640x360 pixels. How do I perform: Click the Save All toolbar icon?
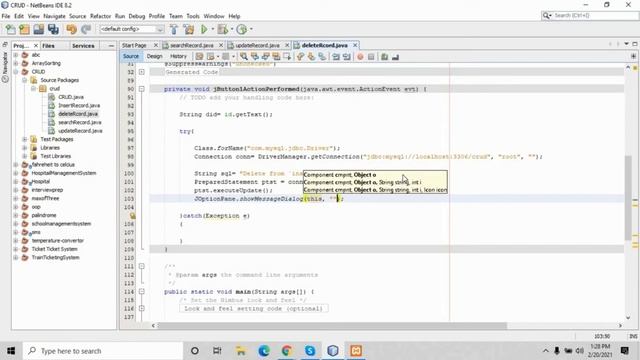point(53,29)
